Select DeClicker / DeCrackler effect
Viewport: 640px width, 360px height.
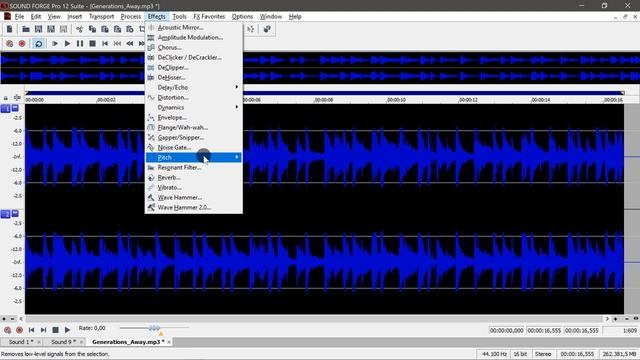click(194, 58)
